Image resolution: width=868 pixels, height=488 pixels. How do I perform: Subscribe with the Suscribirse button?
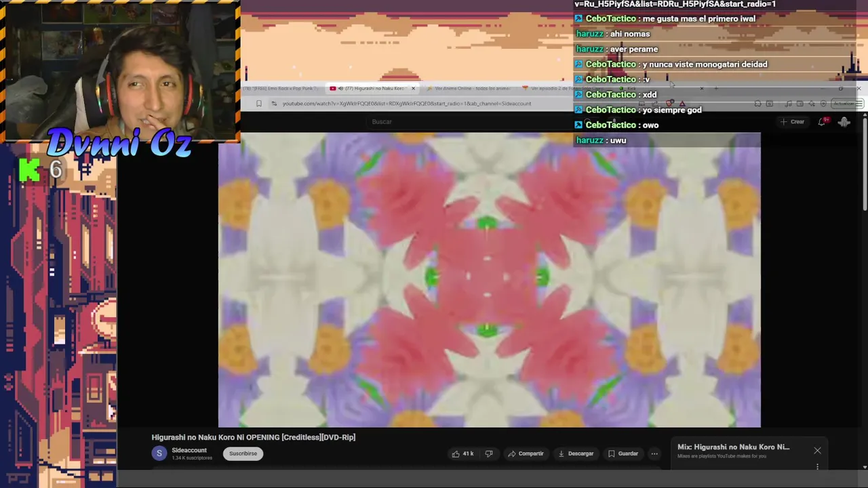tap(243, 453)
